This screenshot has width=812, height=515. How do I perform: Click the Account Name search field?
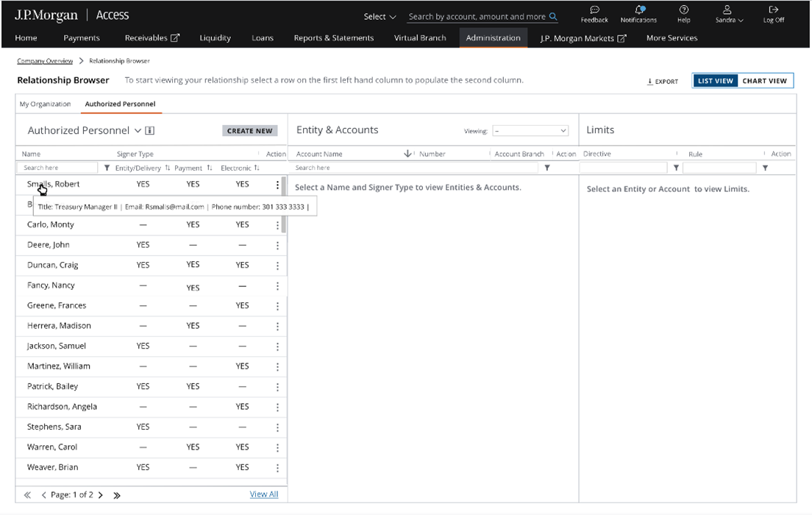coord(416,168)
